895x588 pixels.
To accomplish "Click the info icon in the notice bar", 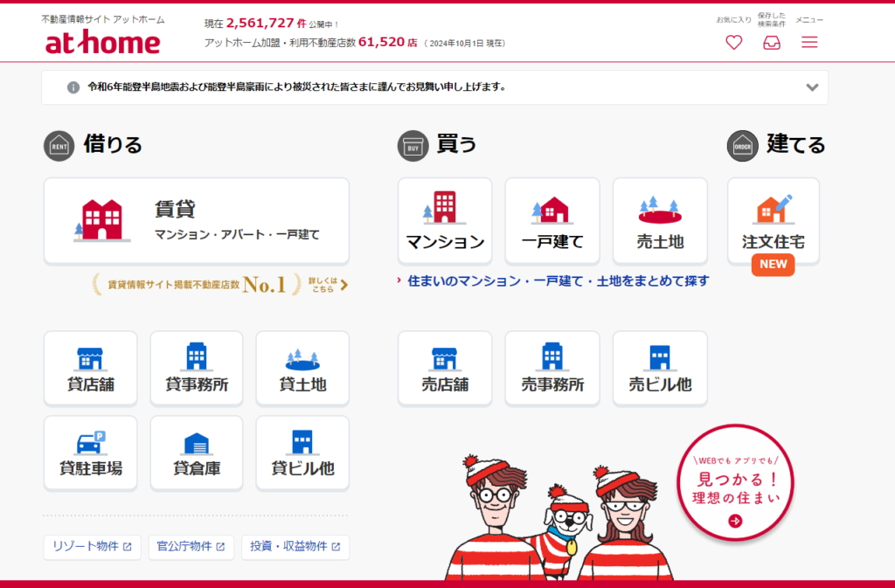I will click(x=73, y=87).
